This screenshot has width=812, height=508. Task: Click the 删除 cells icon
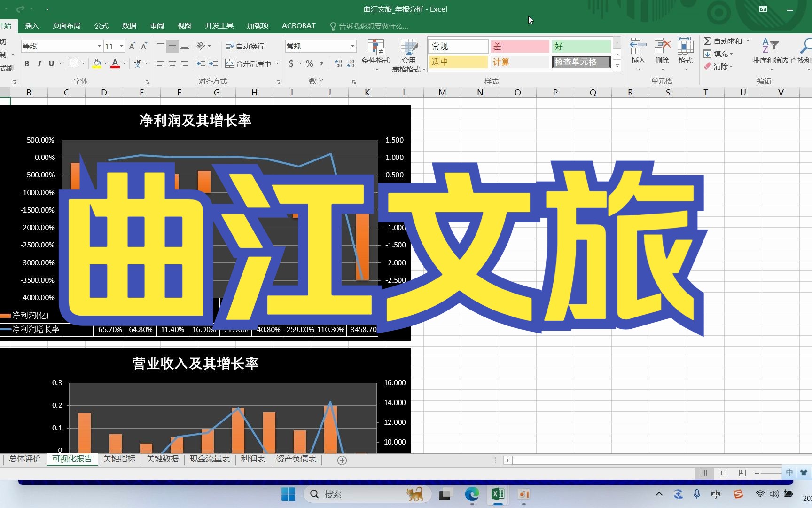(x=662, y=47)
